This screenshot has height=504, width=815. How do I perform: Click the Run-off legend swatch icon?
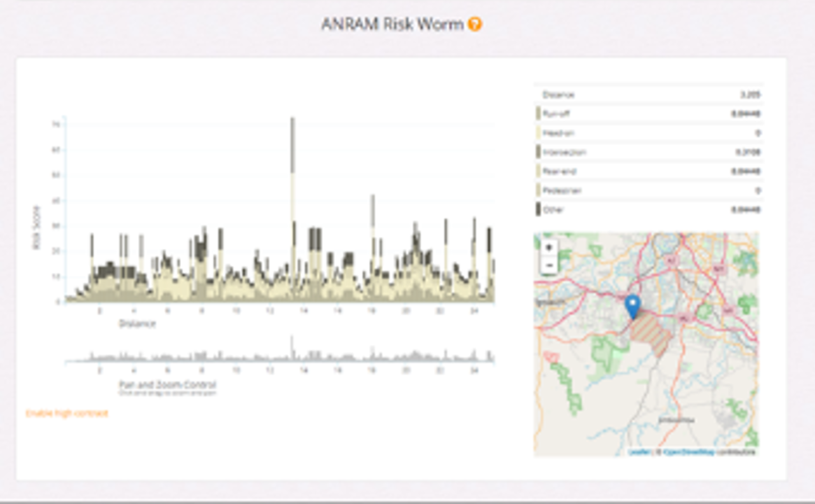pyautogui.click(x=538, y=113)
